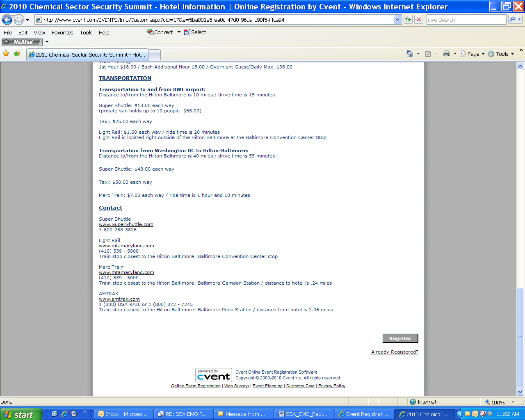Switch to SSA_EMO_Regi Word document taskbar item
This screenshot has height=420, width=525.
(304, 414)
